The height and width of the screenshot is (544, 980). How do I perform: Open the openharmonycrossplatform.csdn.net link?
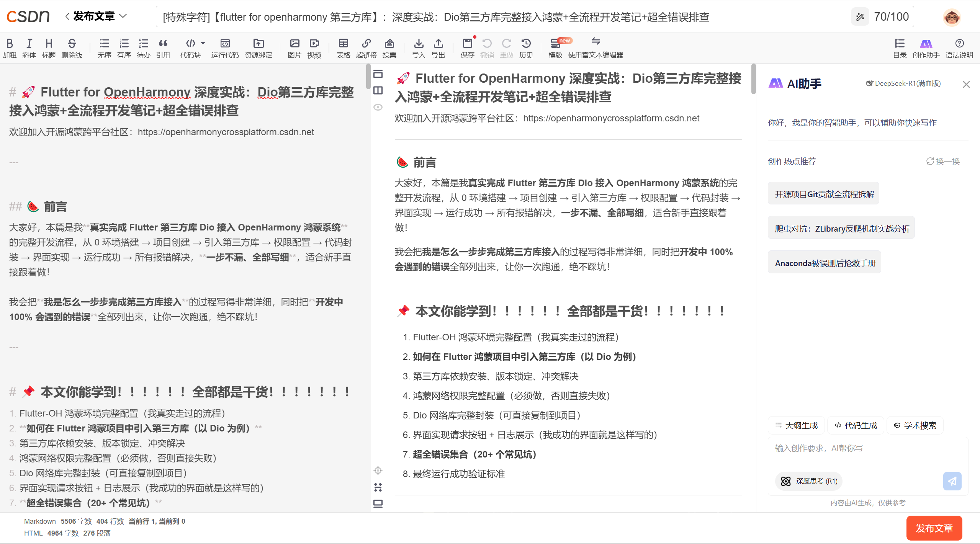(611, 118)
